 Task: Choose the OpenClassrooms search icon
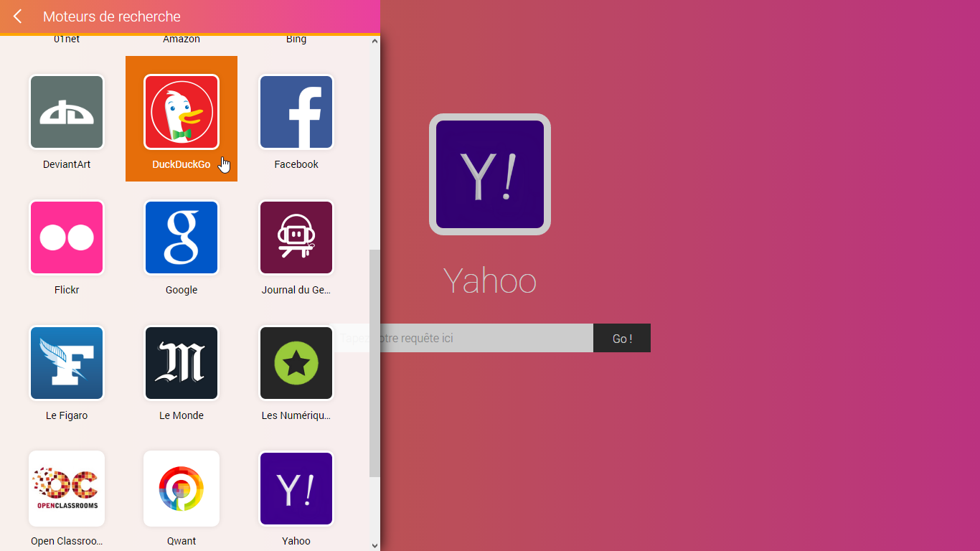pyautogui.click(x=67, y=489)
